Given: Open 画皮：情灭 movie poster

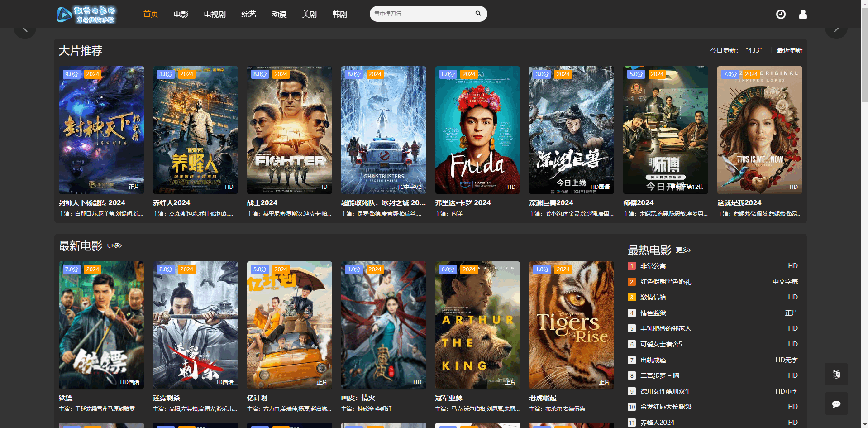Looking at the screenshot, I should 384,325.
